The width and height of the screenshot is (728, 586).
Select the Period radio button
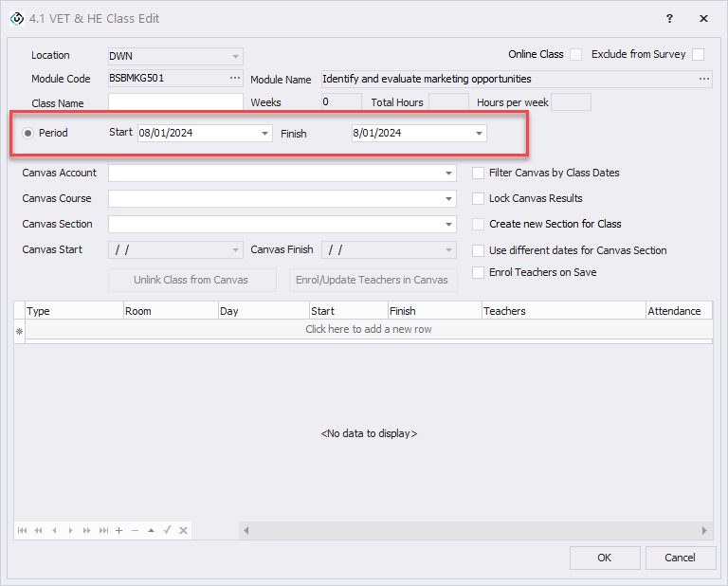click(x=27, y=134)
